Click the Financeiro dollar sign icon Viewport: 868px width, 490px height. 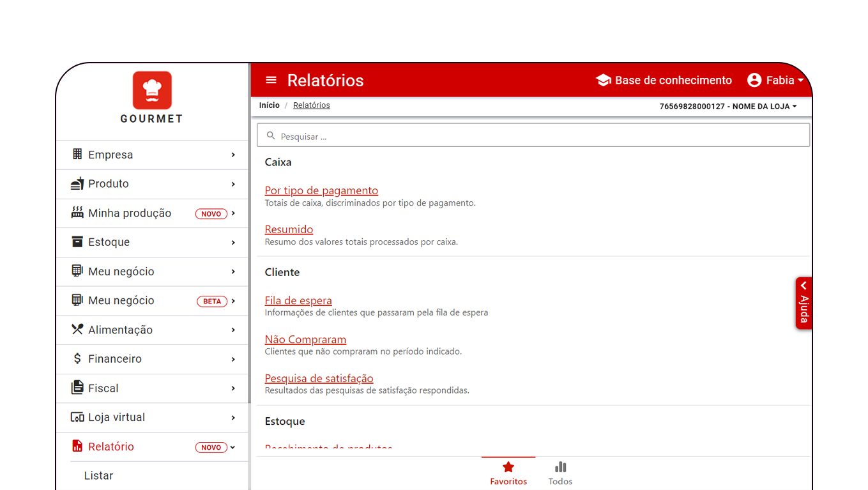click(x=77, y=358)
